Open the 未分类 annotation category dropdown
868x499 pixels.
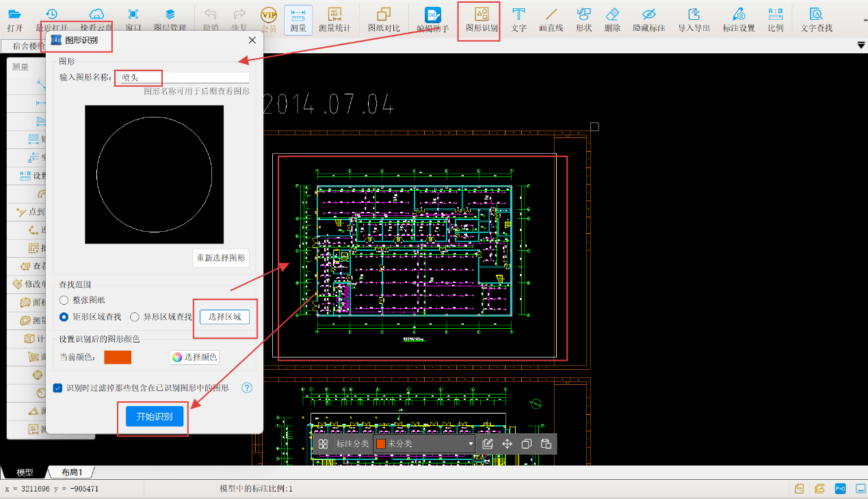(x=424, y=444)
